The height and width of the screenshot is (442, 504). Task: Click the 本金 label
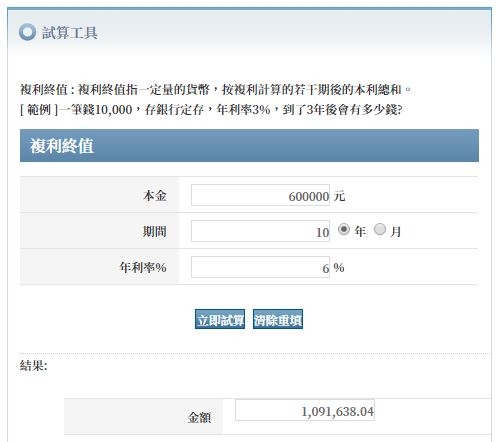155,195
